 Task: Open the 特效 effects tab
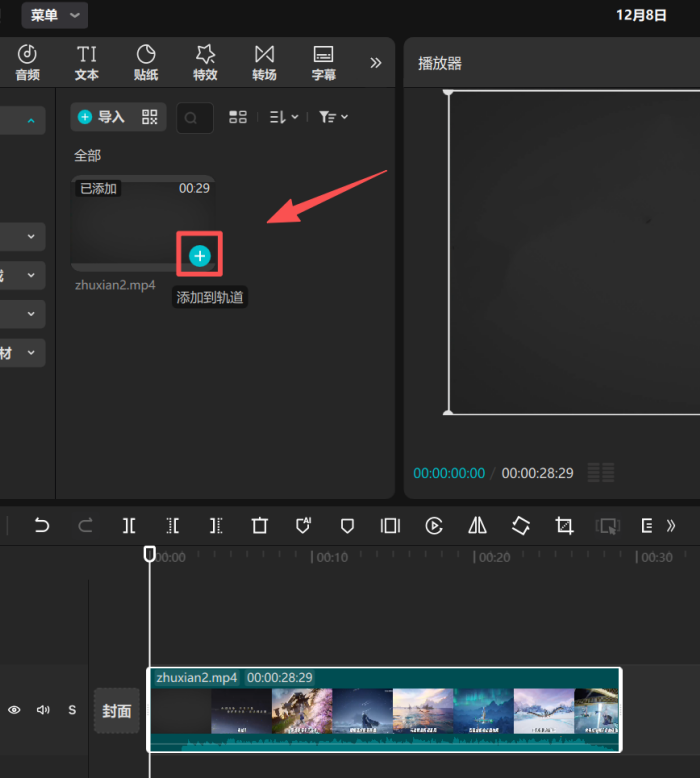(x=205, y=63)
